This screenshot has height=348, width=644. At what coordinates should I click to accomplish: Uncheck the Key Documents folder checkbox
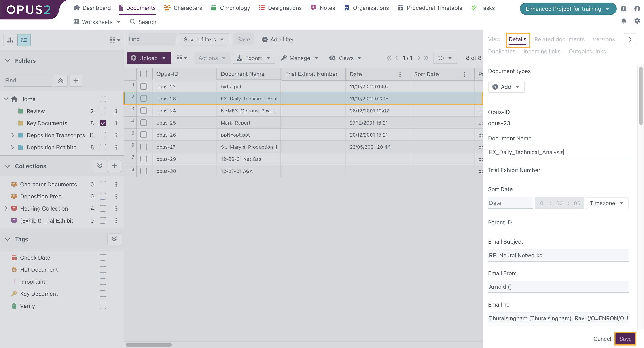coord(103,123)
